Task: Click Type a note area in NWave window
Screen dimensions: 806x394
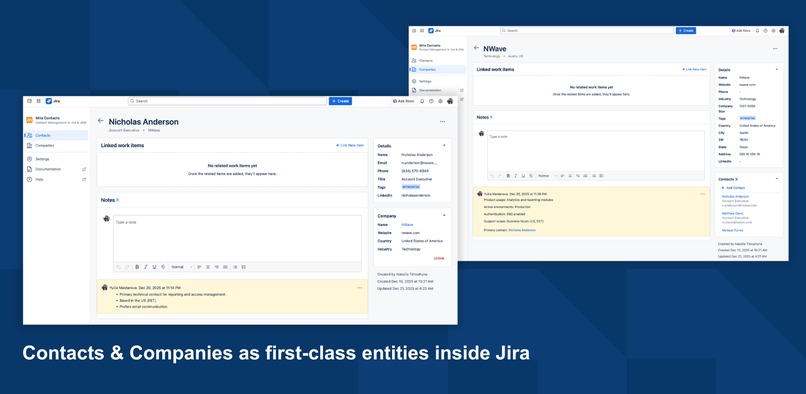Action: [596, 151]
